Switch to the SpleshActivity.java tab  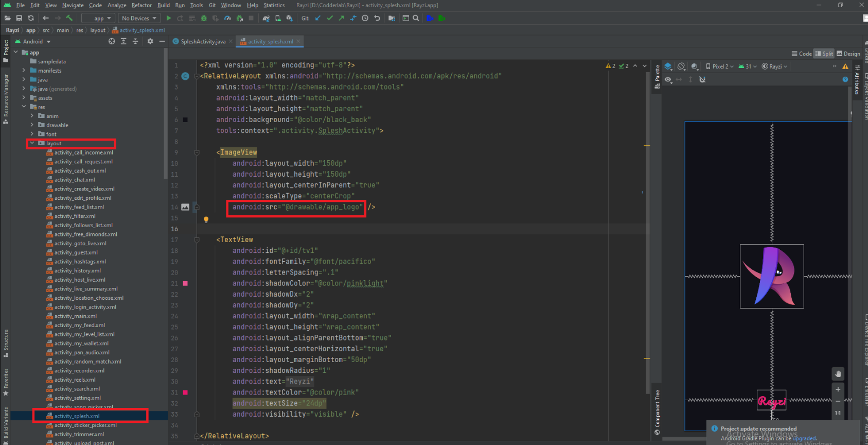tap(202, 41)
